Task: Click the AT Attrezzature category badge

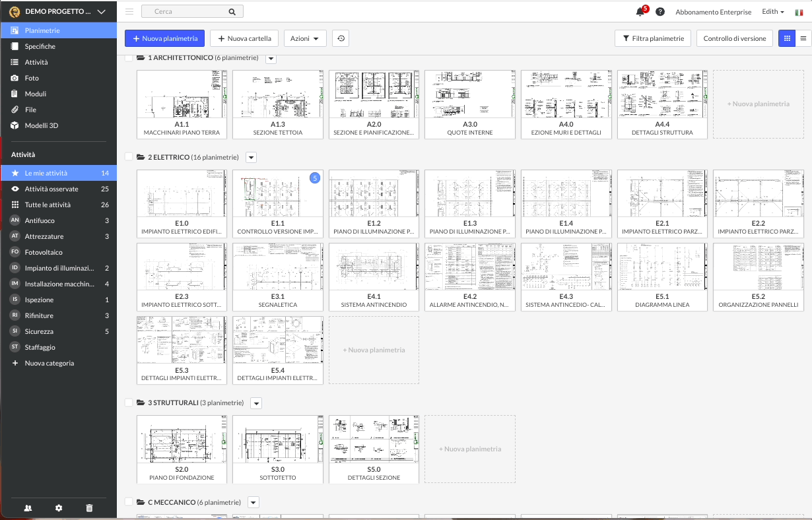Action: coord(15,236)
